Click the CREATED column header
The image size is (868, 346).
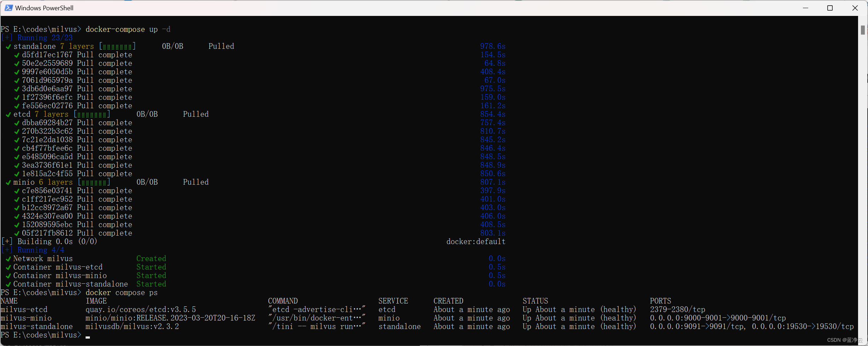click(x=449, y=301)
